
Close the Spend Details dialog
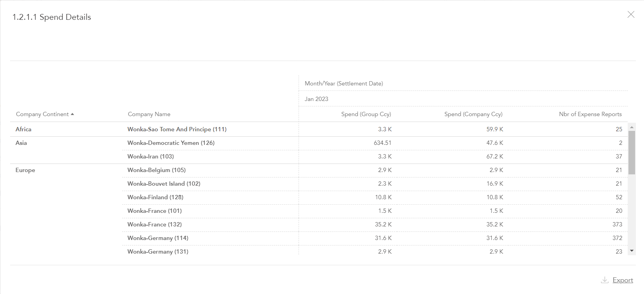(x=631, y=14)
